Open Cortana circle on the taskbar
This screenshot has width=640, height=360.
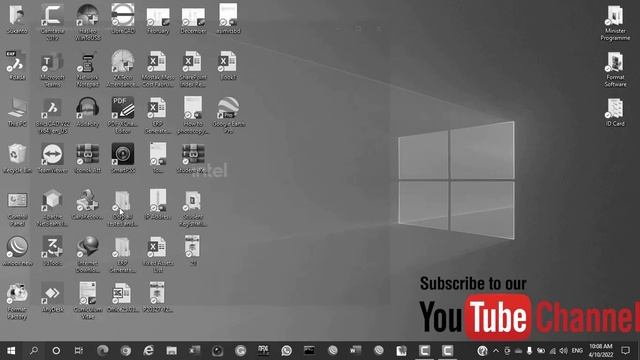pyautogui.click(x=56, y=351)
